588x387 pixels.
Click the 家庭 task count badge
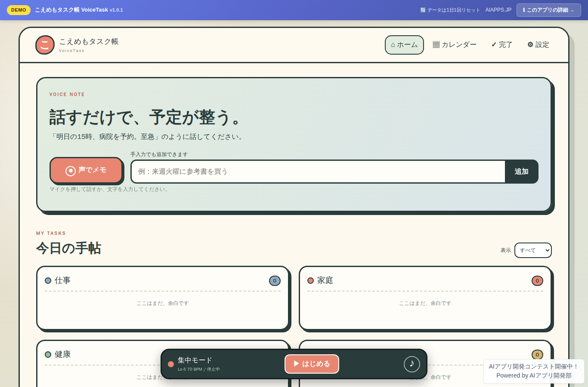pos(537,281)
